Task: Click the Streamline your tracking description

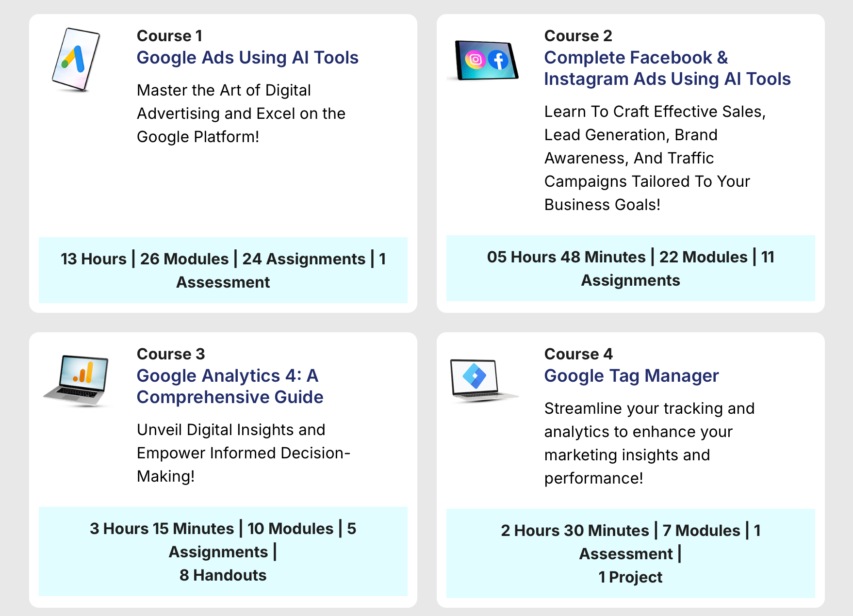Action: coord(649,443)
